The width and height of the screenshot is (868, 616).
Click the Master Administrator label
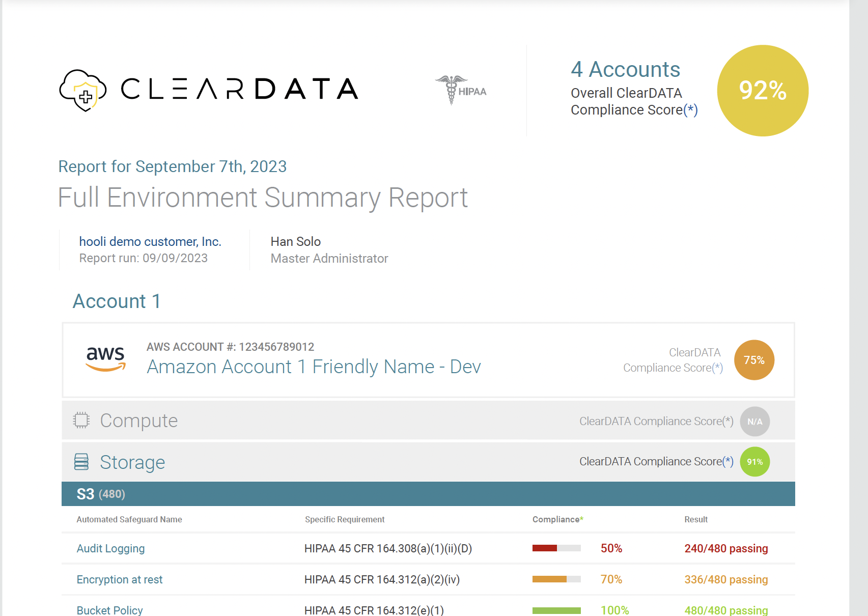pos(329,258)
